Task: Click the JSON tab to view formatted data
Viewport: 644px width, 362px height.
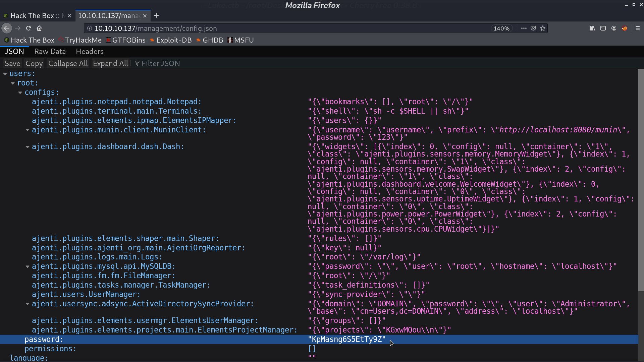Action: [x=14, y=51]
